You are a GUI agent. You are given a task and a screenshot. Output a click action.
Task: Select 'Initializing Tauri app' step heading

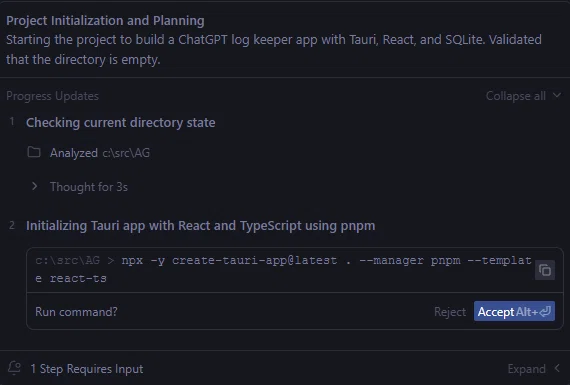coord(200,226)
